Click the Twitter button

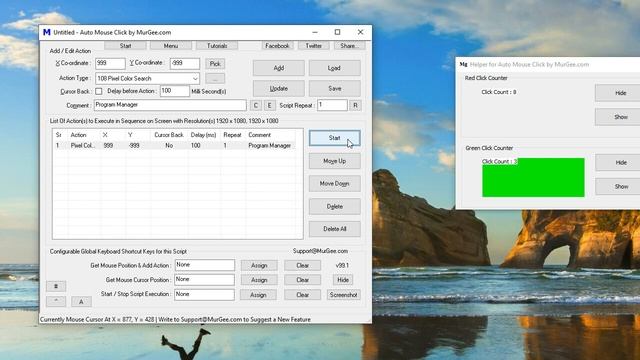(313, 46)
